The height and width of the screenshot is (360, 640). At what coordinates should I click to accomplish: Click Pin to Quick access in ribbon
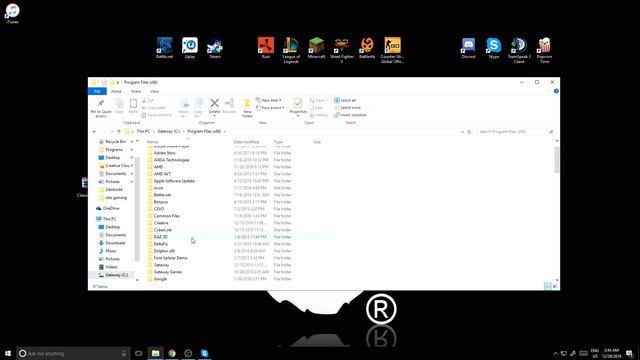(101, 108)
